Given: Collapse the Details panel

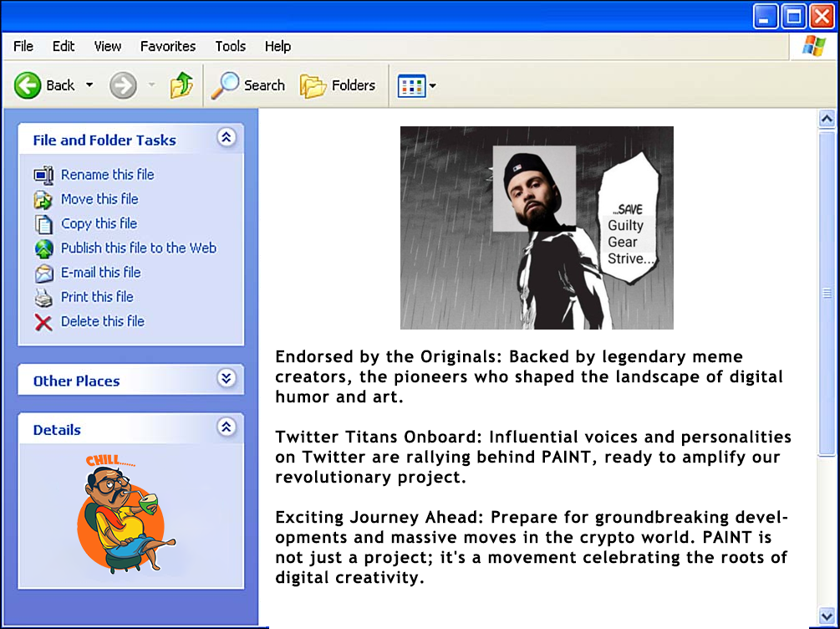Looking at the screenshot, I should coord(226,427).
